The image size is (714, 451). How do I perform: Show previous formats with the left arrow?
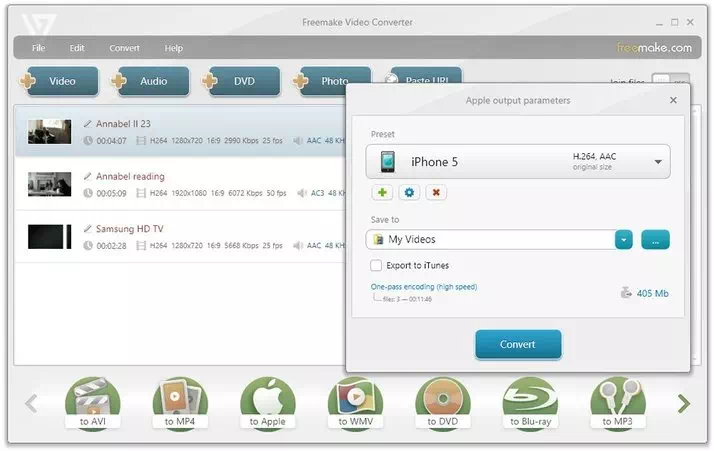click(x=31, y=403)
